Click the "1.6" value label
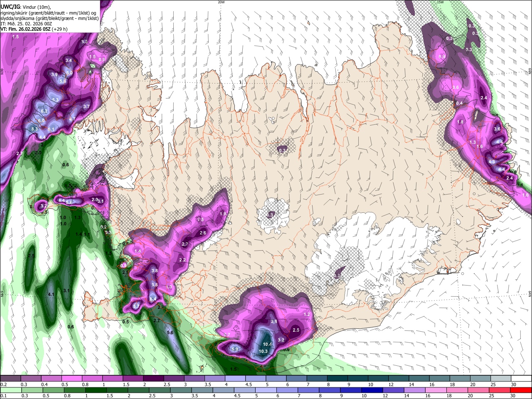532x399 pixels. tap(480, 147)
